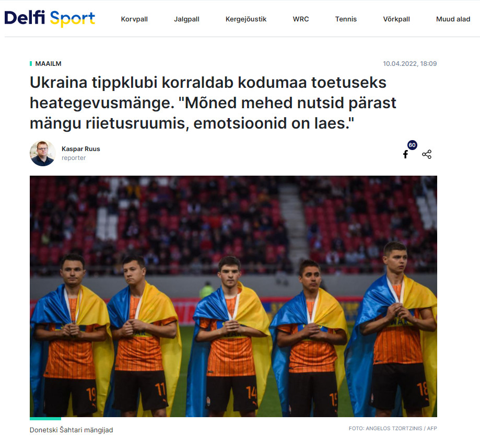Click the Delfi Sport logo
The image size is (480, 448).
[50, 18]
